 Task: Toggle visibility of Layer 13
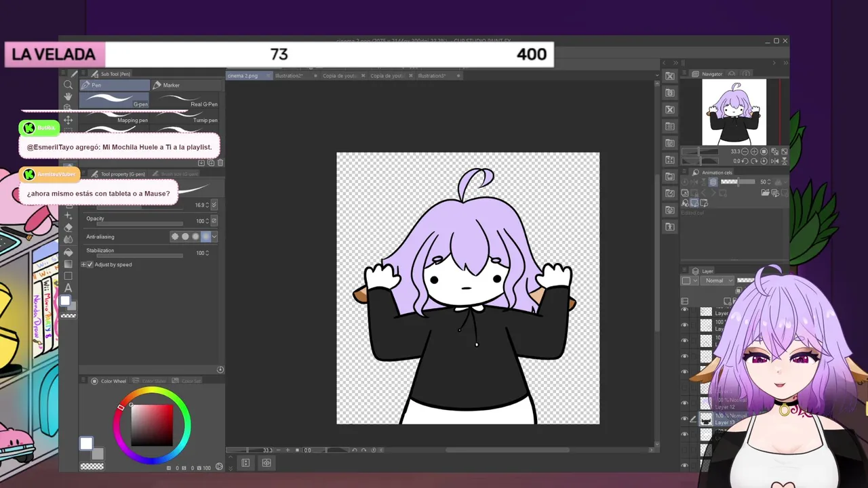684,419
